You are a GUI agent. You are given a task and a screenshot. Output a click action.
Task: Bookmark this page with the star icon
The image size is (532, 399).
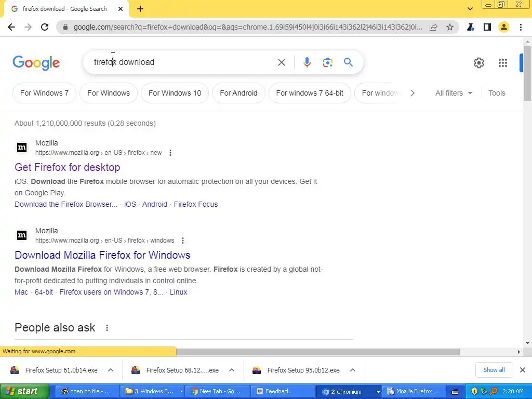click(450, 27)
